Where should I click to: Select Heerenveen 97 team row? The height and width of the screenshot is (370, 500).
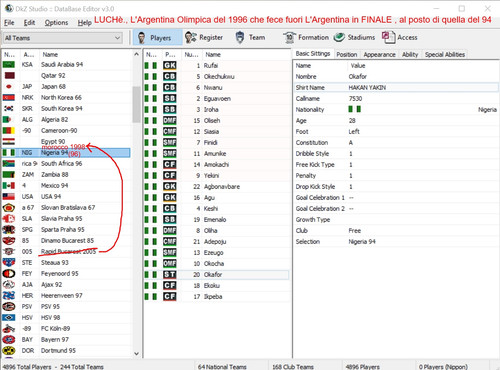66,295
